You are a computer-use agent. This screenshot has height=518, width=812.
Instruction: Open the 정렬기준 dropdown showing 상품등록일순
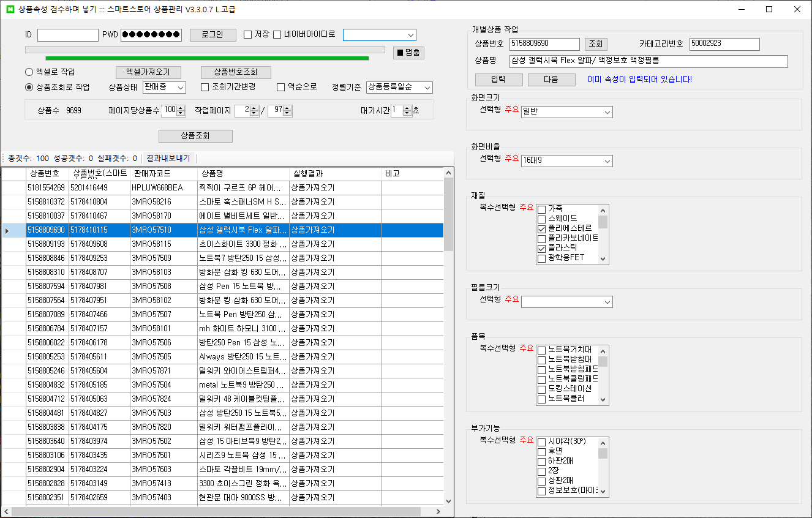(399, 88)
